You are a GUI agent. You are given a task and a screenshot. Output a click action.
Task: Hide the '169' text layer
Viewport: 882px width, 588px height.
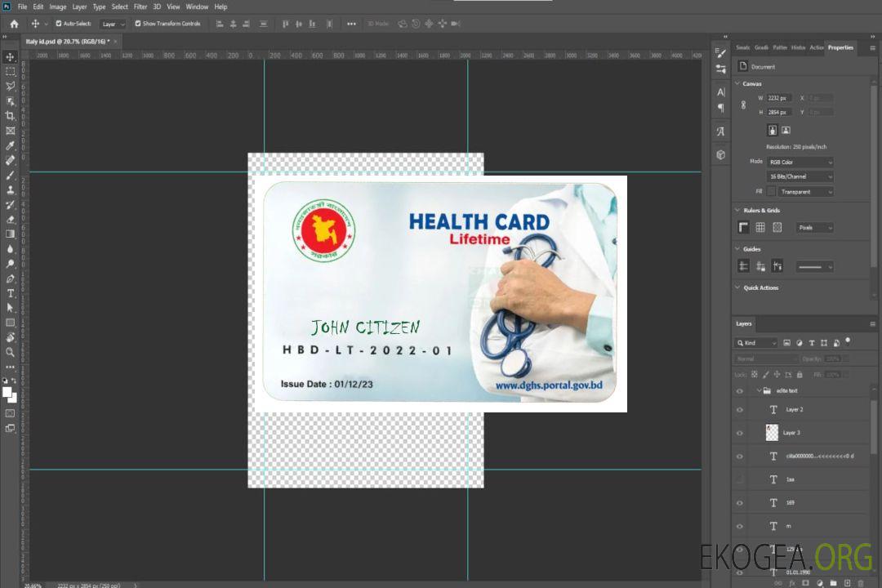(740, 503)
